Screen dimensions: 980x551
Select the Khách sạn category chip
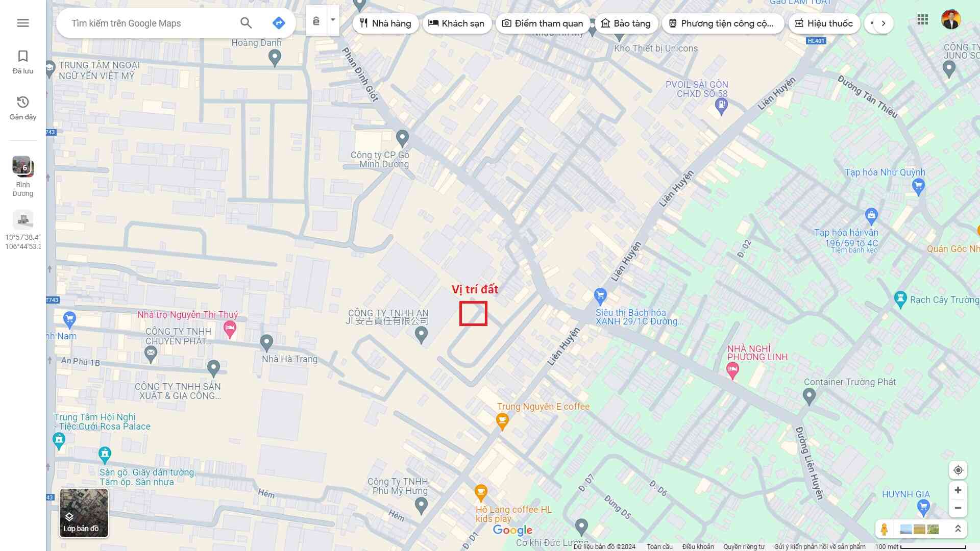pyautogui.click(x=456, y=23)
